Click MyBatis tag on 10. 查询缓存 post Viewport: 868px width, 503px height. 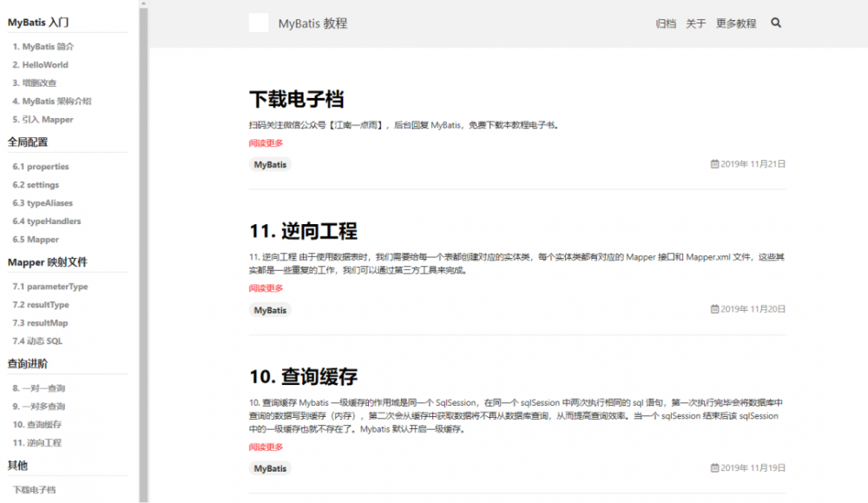click(x=270, y=468)
